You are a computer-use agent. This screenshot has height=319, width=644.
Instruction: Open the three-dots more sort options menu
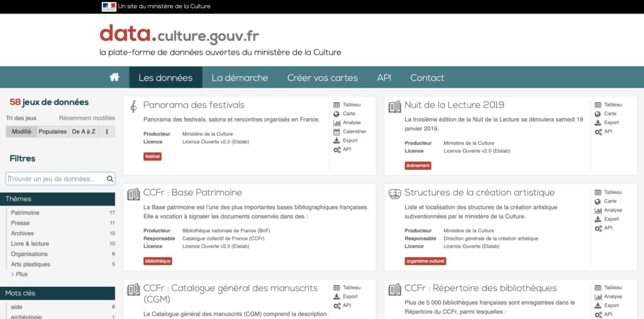[x=106, y=132]
